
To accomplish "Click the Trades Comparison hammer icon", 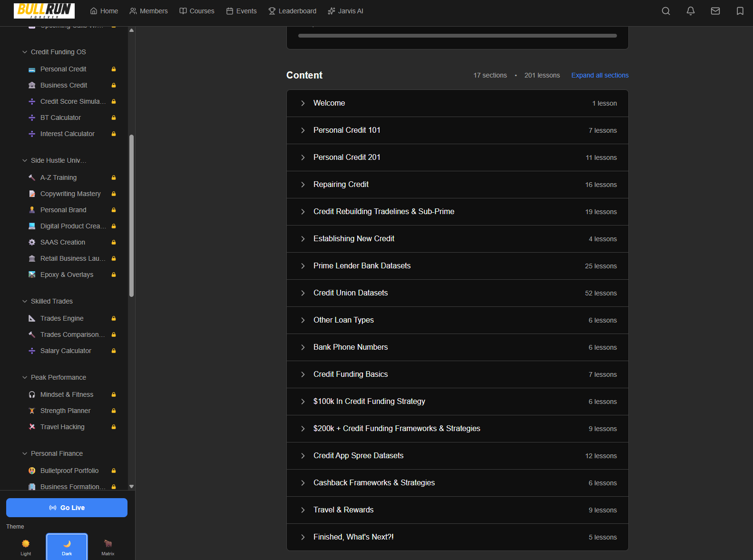I will click(32, 335).
